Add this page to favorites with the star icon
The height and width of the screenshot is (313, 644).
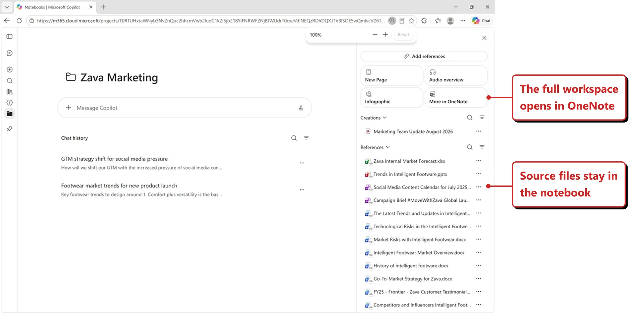pyautogui.click(x=412, y=21)
